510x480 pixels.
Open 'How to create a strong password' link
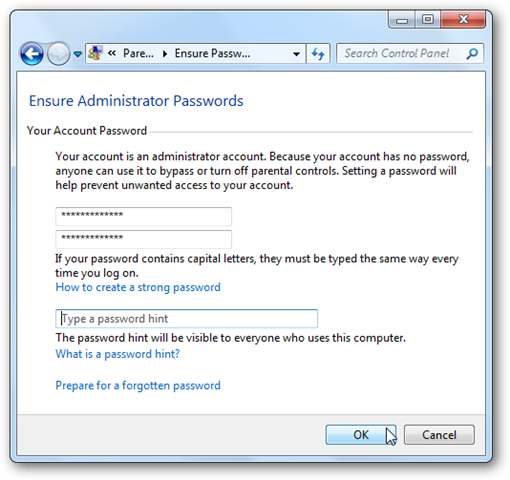[138, 287]
